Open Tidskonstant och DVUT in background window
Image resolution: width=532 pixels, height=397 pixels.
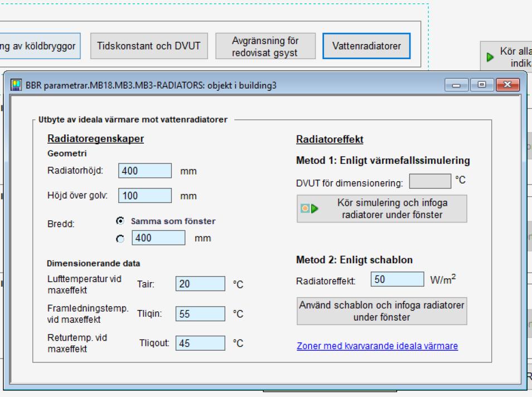[149, 46]
